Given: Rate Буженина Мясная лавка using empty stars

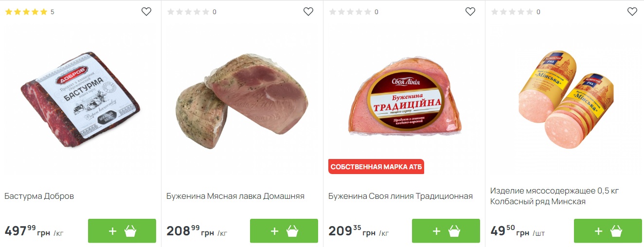Looking at the screenshot, I should pyautogui.click(x=188, y=12).
